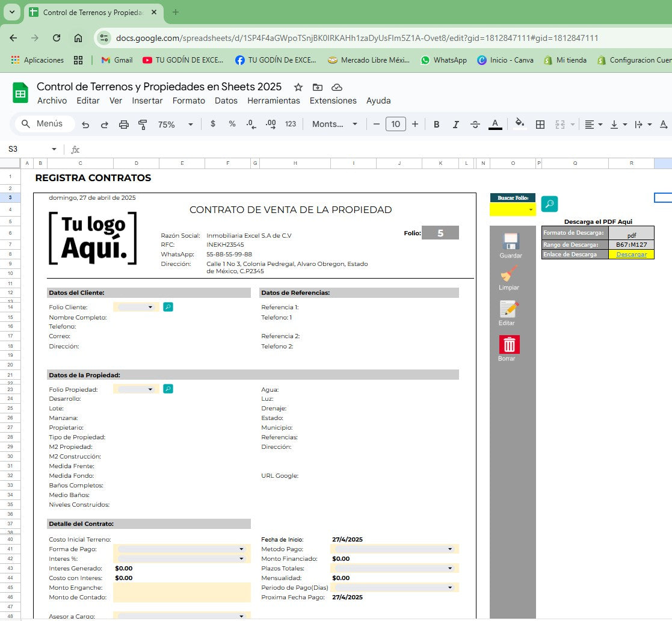
Task: Toggle strikethrough formatting
Action: (475, 124)
